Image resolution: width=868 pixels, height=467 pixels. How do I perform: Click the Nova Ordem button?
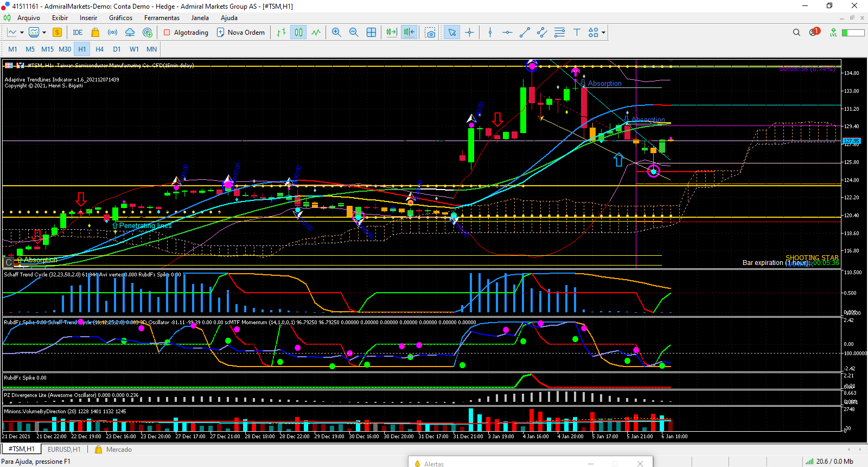click(x=241, y=33)
